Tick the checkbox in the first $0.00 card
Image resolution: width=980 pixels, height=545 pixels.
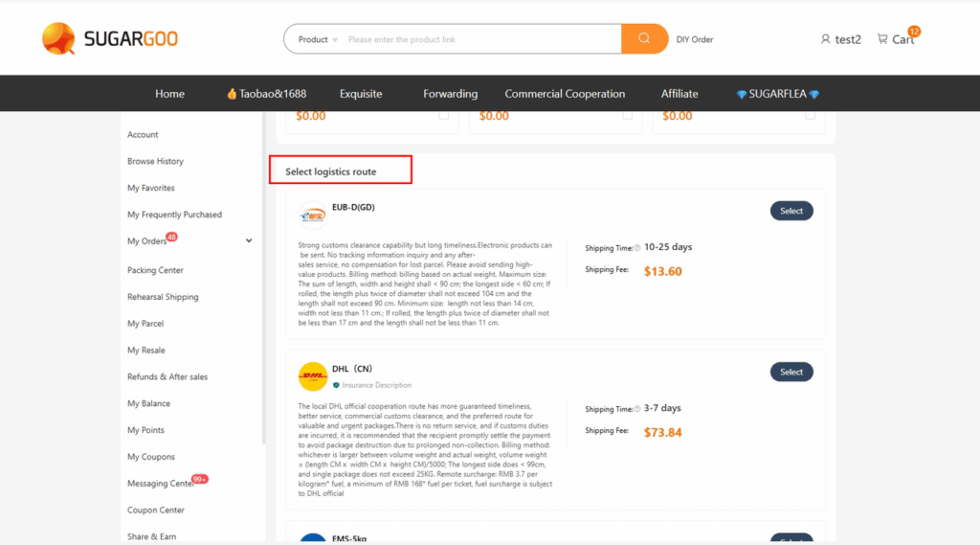click(x=444, y=115)
